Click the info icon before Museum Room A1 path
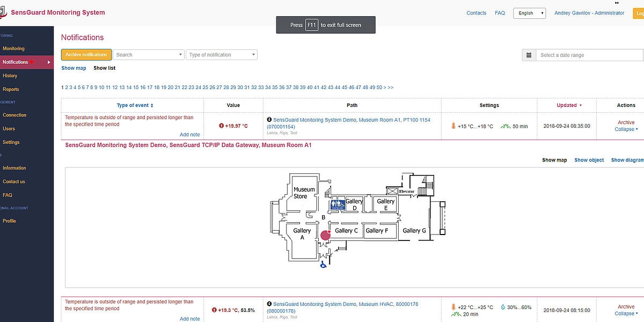 [x=269, y=120]
